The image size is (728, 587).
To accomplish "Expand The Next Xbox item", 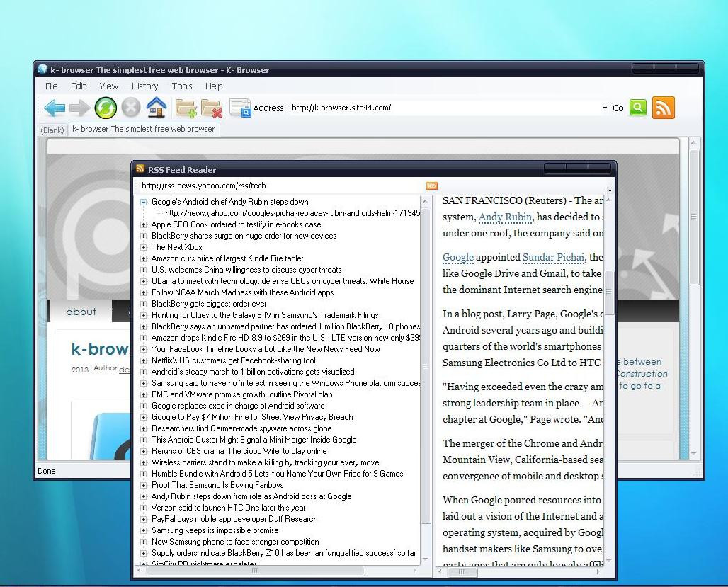I will click(144, 248).
